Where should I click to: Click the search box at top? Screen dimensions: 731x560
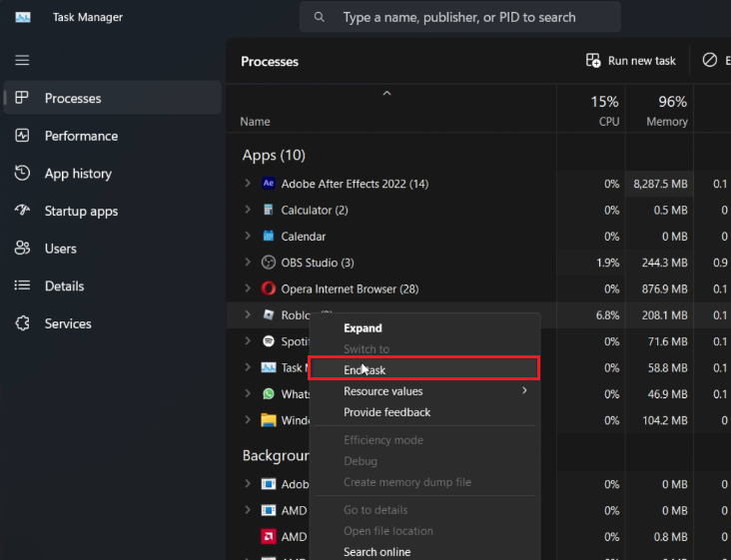(459, 17)
